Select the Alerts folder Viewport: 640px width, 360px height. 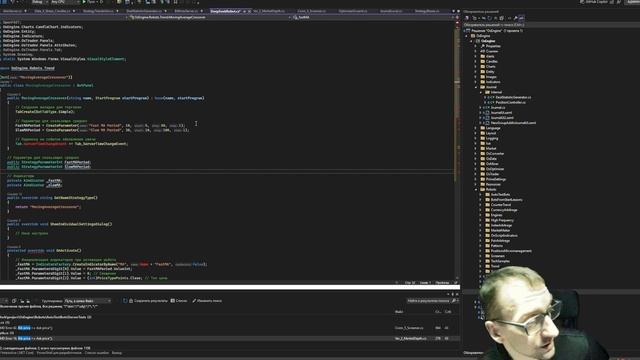[x=487, y=56]
